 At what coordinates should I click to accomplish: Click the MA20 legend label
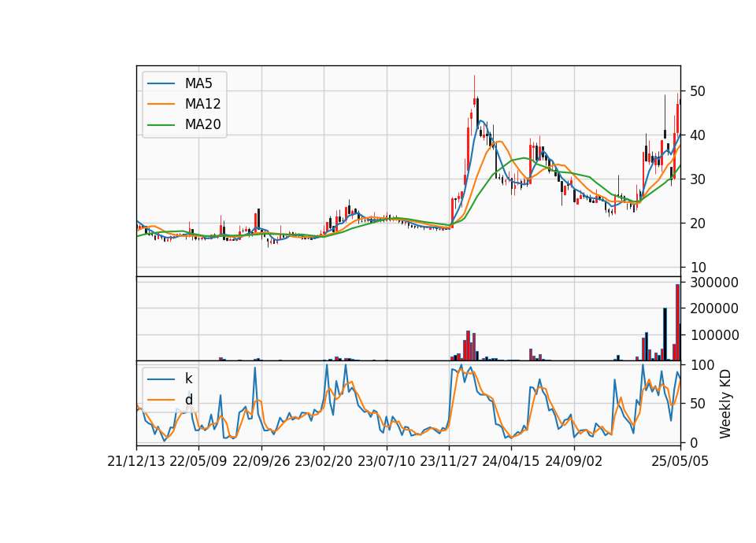click(x=202, y=125)
